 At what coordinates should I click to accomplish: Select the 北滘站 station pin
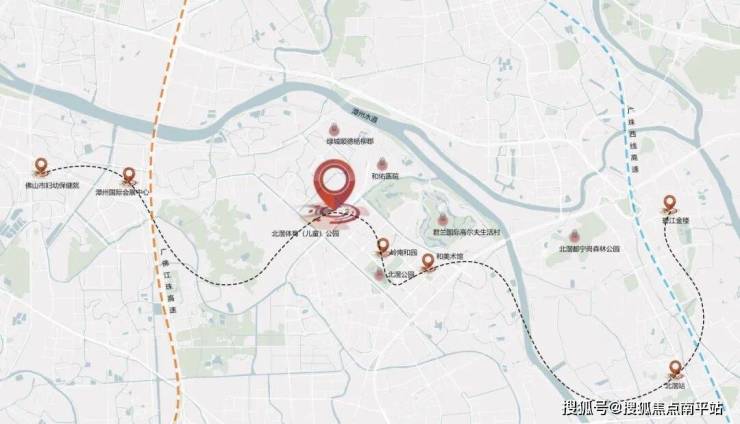pos(675,369)
